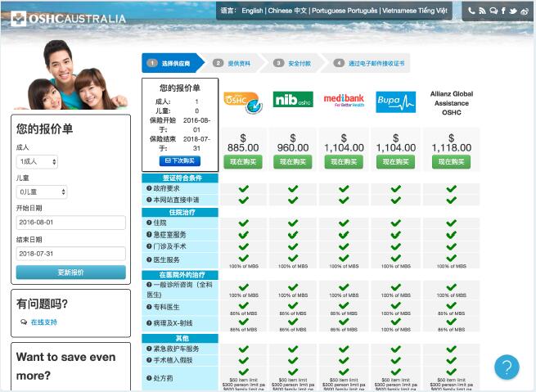Click the blue Bupa logo
Viewport: 536px width, 392px height.
(396, 101)
